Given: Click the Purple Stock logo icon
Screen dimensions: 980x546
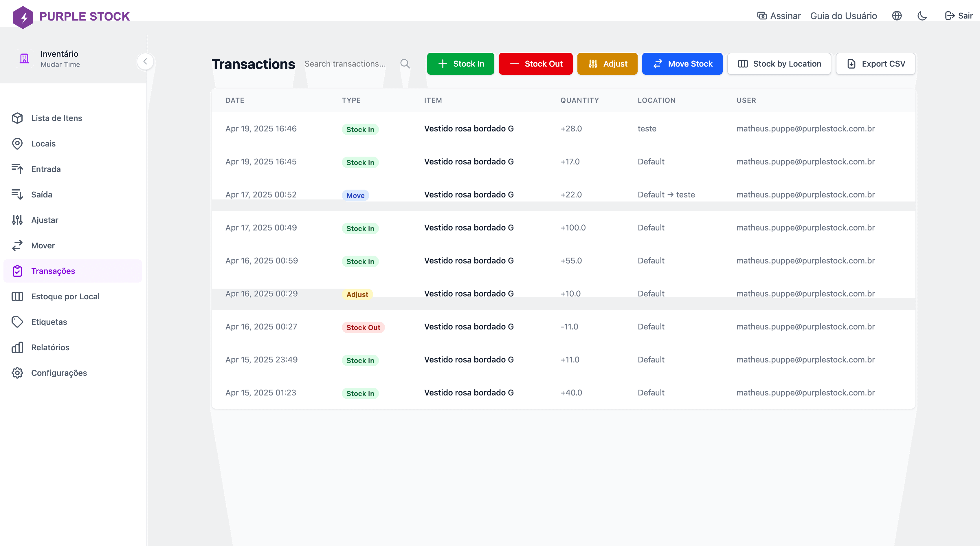Looking at the screenshot, I should click(23, 17).
